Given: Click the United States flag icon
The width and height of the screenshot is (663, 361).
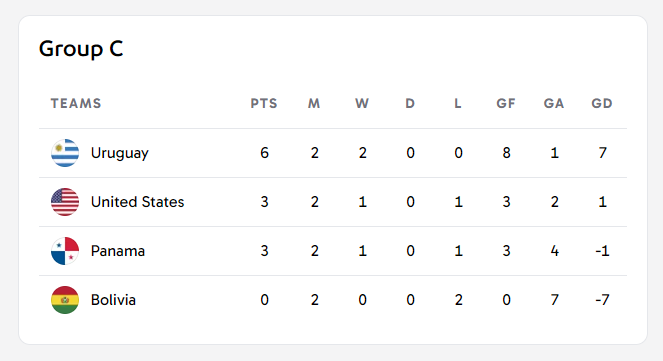Looking at the screenshot, I should pos(65,202).
